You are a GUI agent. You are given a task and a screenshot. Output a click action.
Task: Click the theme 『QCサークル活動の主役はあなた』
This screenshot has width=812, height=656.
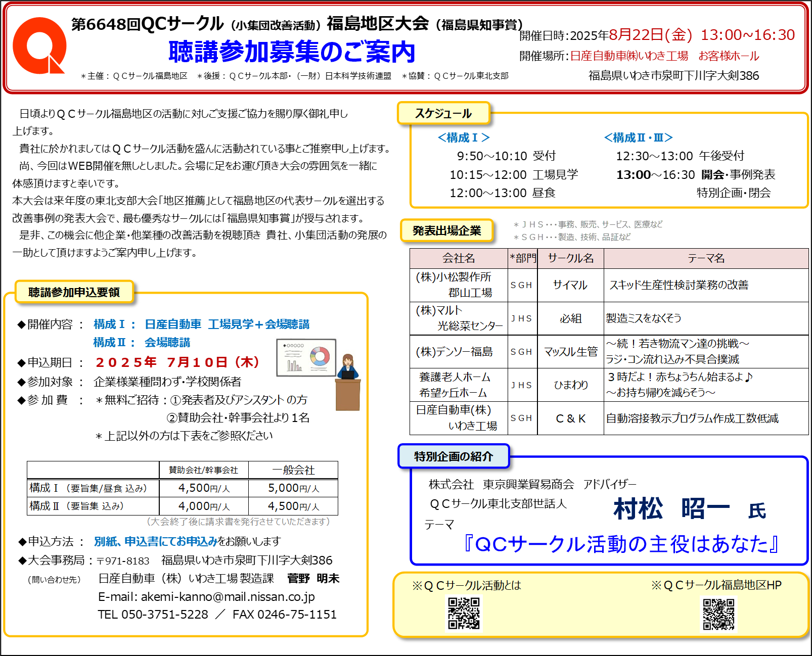tap(621, 544)
